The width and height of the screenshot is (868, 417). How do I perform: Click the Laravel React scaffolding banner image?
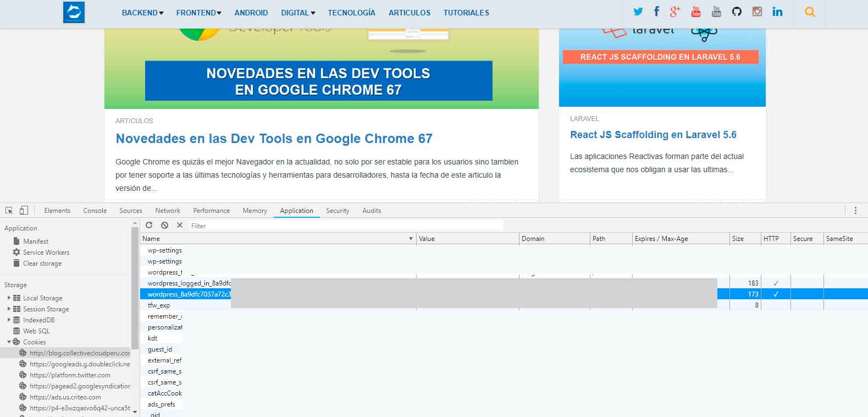point(662,67)
